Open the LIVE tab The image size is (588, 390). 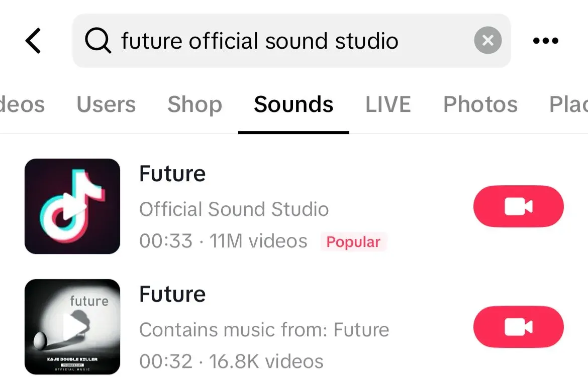coord(388,104)
